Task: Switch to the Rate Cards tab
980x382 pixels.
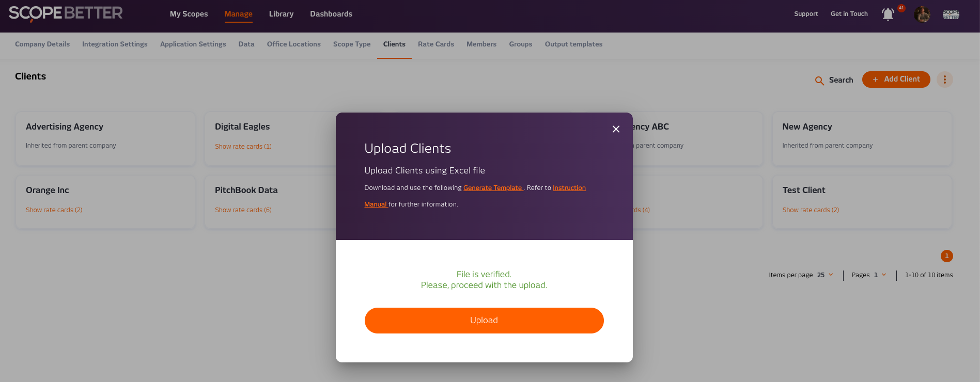Action: coord(436,44)
